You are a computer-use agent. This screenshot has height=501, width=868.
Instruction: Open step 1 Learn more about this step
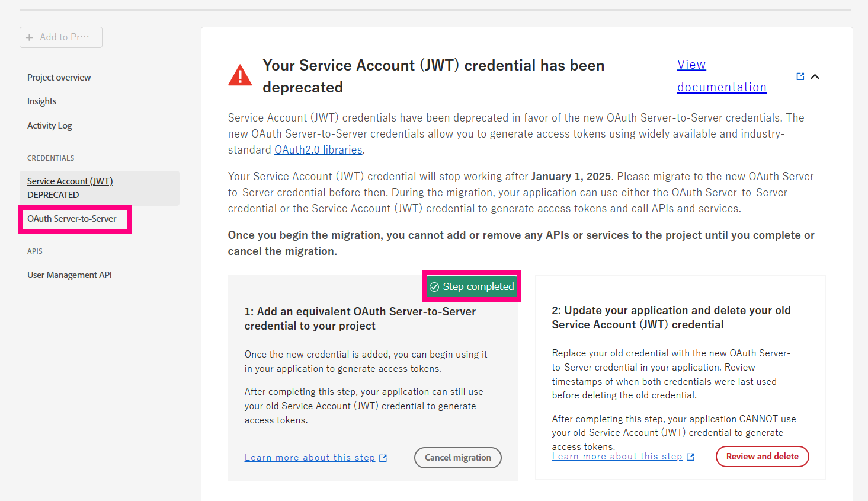[310, 458]
